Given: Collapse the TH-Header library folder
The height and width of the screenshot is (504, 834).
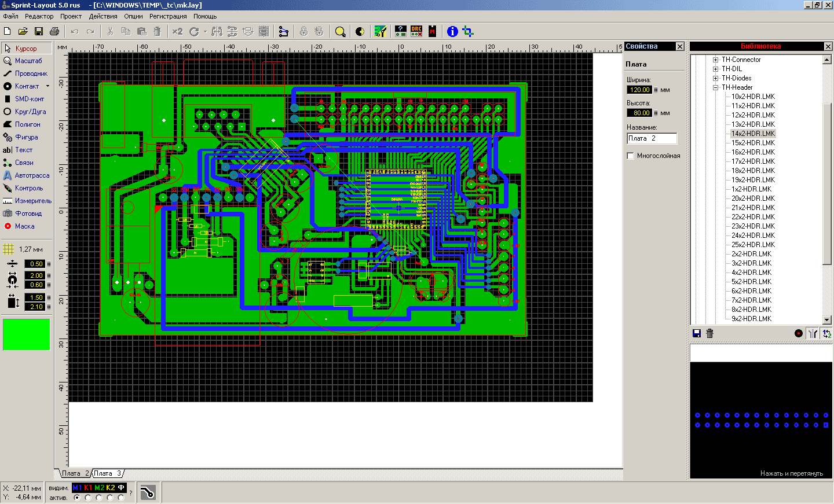Looking at the screenshot, I should pyautogui.click(x=716, y=87).
